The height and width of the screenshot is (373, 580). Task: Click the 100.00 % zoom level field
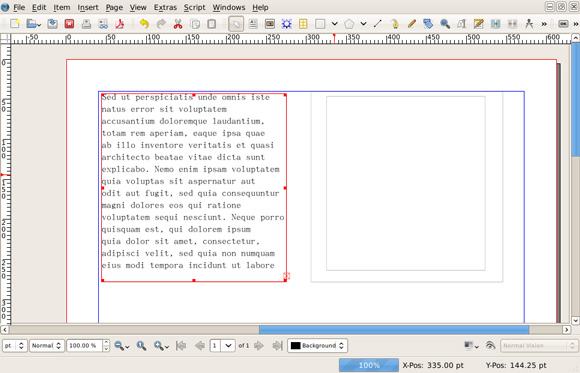84,346
